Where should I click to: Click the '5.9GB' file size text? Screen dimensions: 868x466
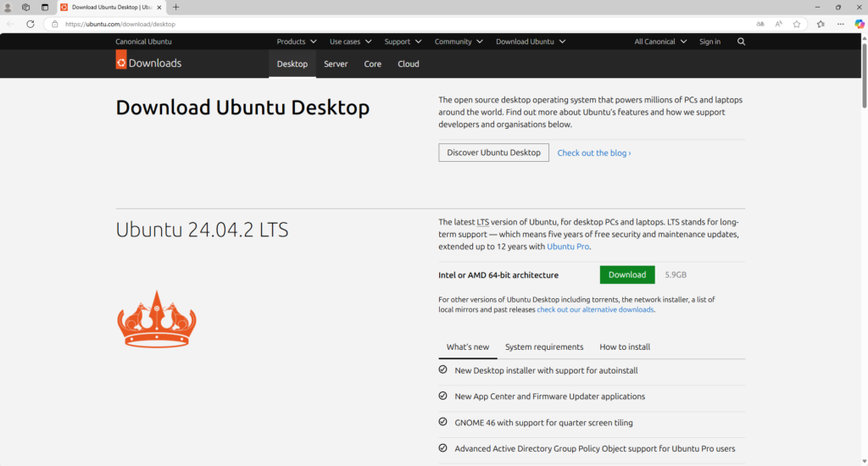point(676,275)
